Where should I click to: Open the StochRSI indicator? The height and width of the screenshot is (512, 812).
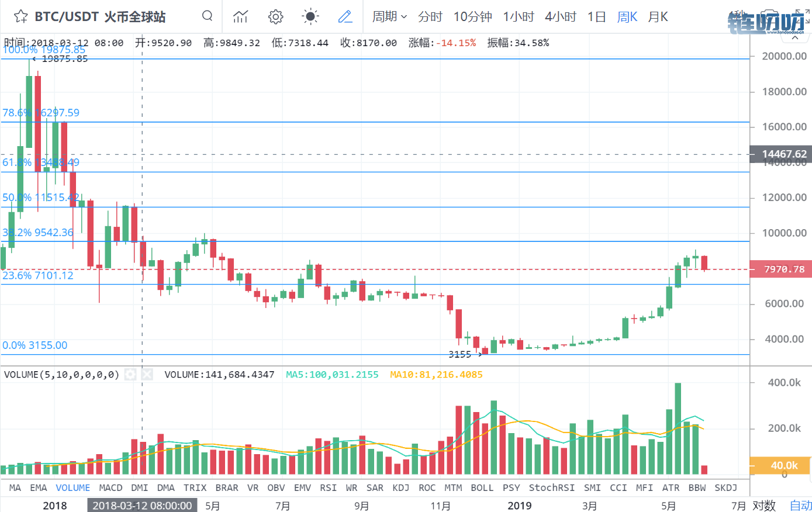552,487
